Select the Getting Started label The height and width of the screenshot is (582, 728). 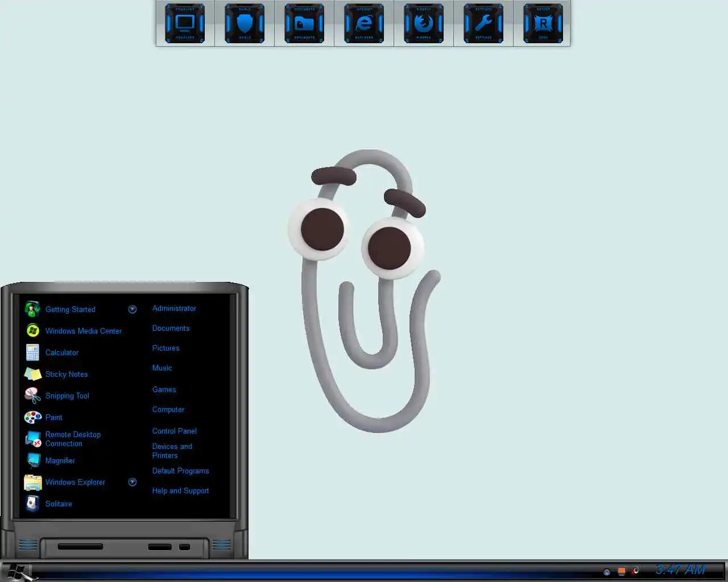(71, 309)
